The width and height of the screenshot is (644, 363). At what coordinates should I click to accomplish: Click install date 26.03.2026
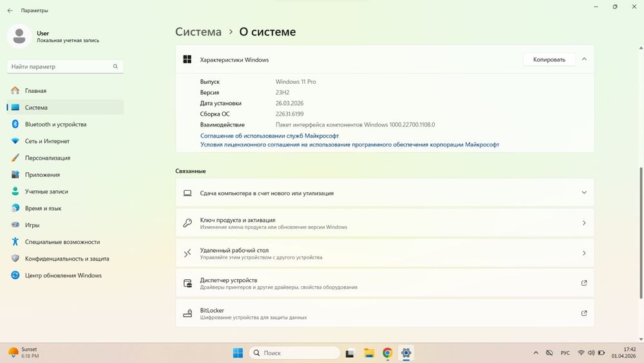tap(290, 103)
